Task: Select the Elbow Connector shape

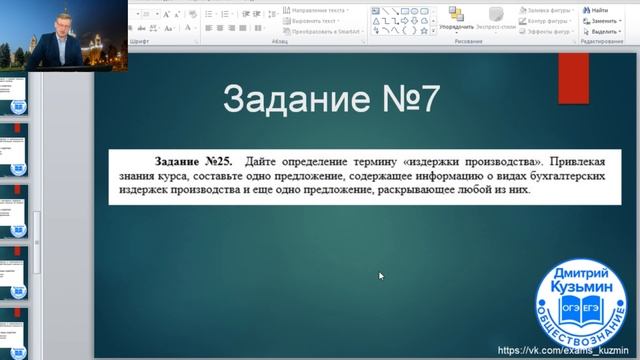Action: [x=385, y=21]
